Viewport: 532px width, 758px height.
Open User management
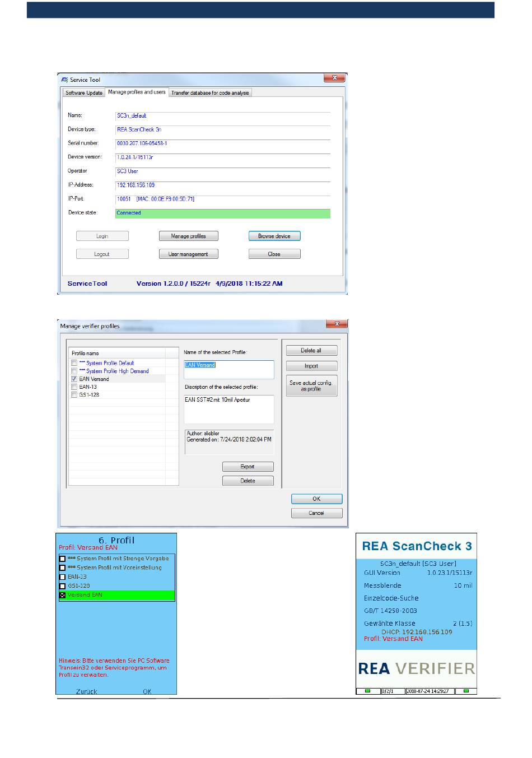tap(189, 254)
